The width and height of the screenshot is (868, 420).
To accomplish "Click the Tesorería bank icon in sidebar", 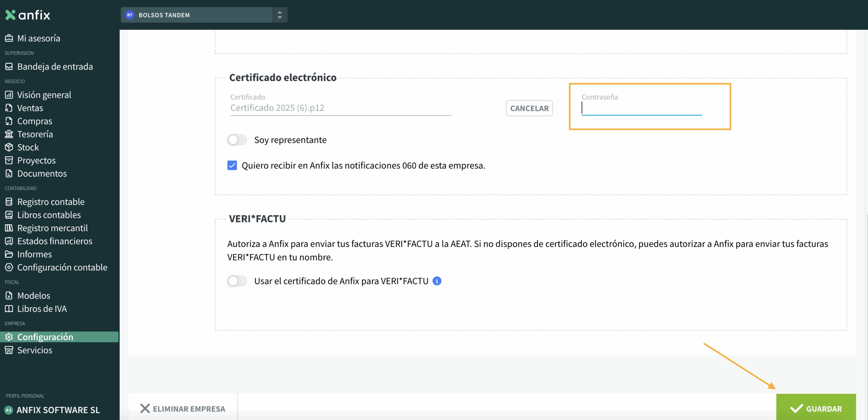I will click(x=9, y=134).
